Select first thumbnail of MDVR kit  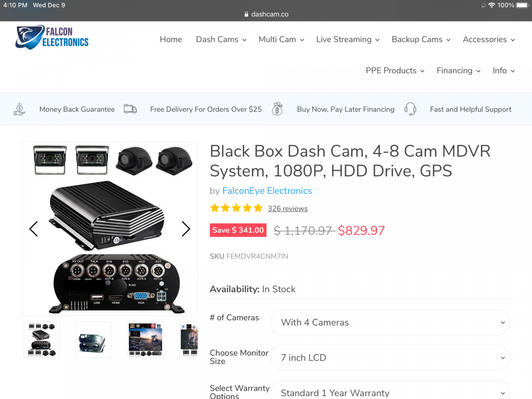42,340
